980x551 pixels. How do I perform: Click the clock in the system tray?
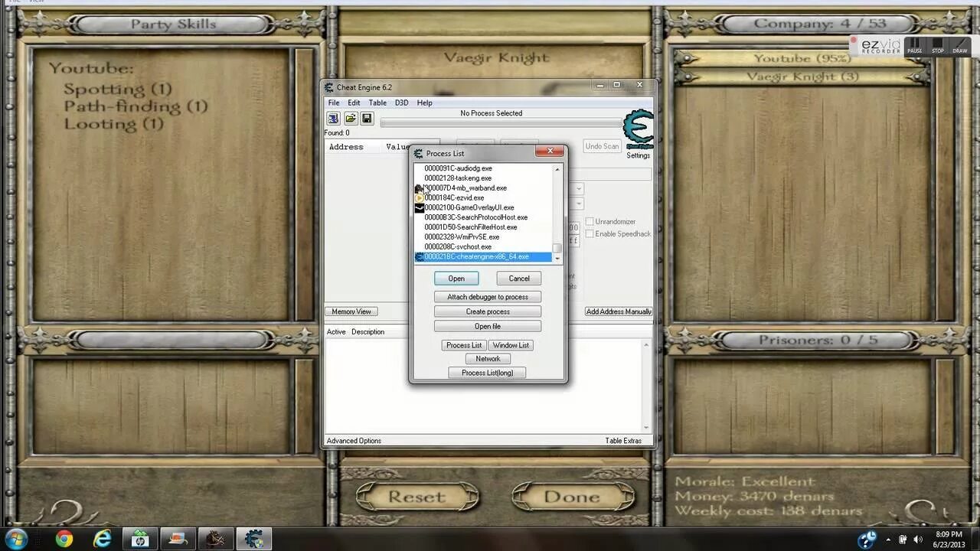click(948, 539)
